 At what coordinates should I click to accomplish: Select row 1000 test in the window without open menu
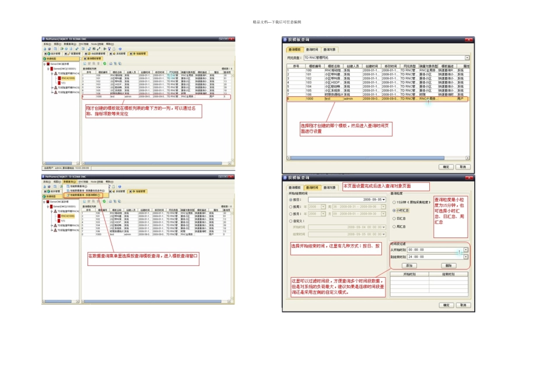156,96
